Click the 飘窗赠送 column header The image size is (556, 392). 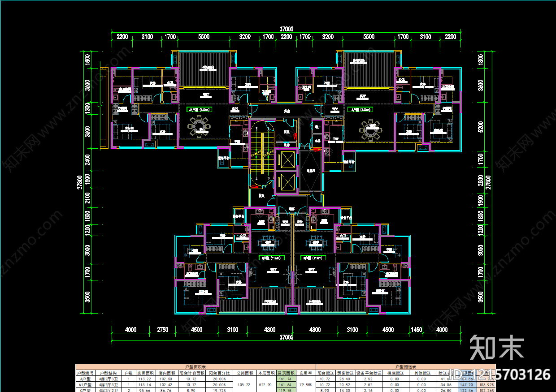click(345, 373)
